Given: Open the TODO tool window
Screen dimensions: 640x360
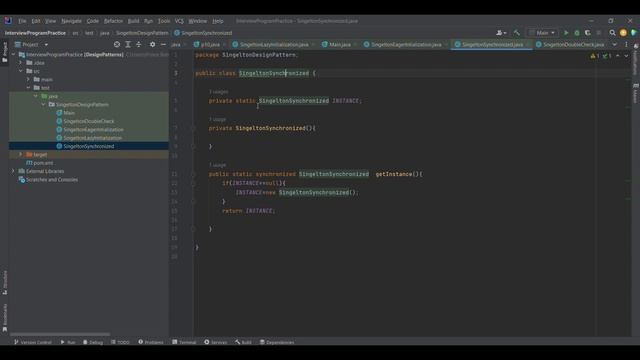Looking at the screenshot, I should click(120, 342).
